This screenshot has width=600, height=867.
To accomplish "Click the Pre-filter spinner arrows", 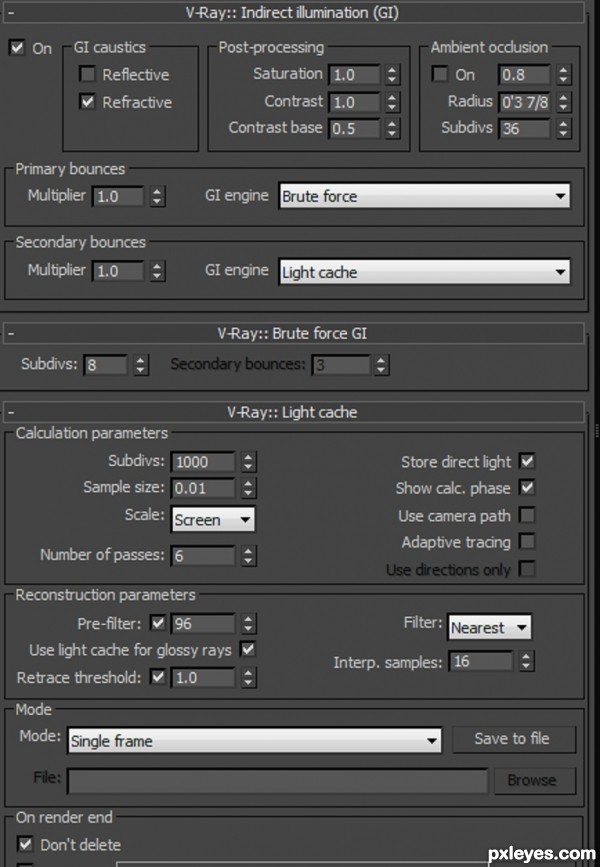I will point(248,624).
